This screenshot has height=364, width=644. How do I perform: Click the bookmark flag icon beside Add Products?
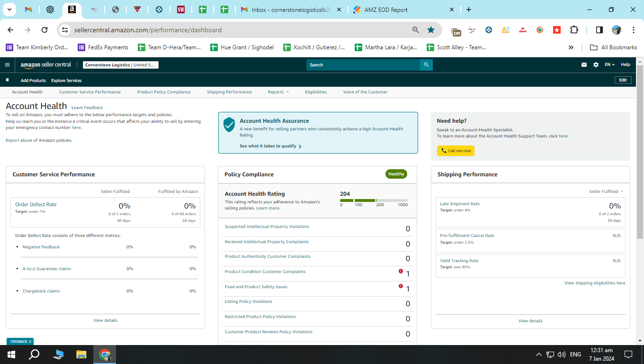coord(7,81)
